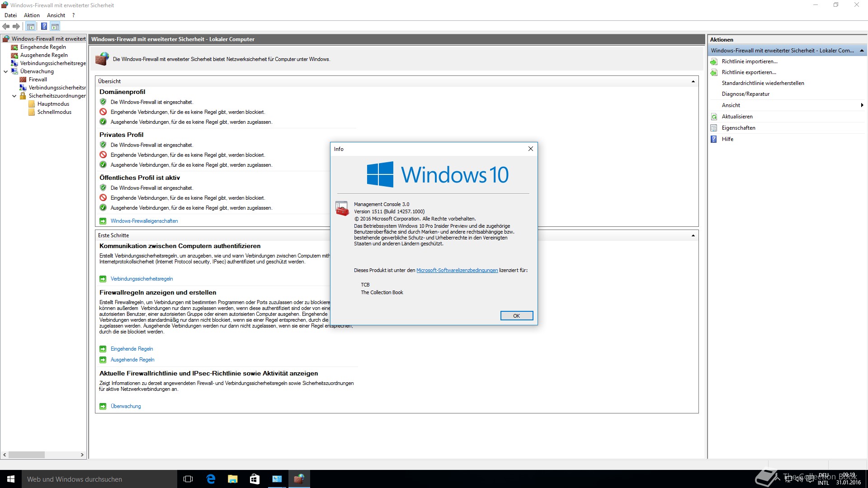Follow the Überwachung link
The height and width of the screenshot is (488, 868).
point(126,406)
